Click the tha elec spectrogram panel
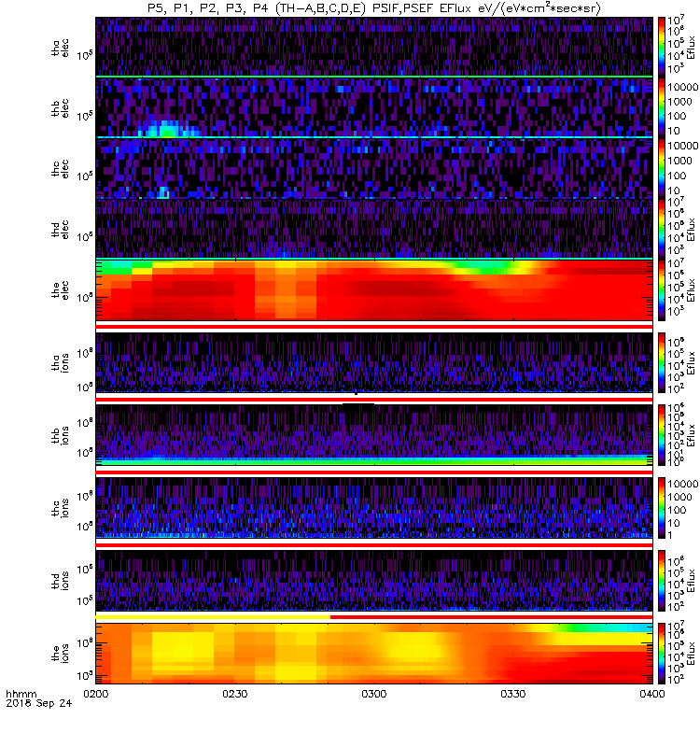The image size is (700, 747). [x=374, y=47]
